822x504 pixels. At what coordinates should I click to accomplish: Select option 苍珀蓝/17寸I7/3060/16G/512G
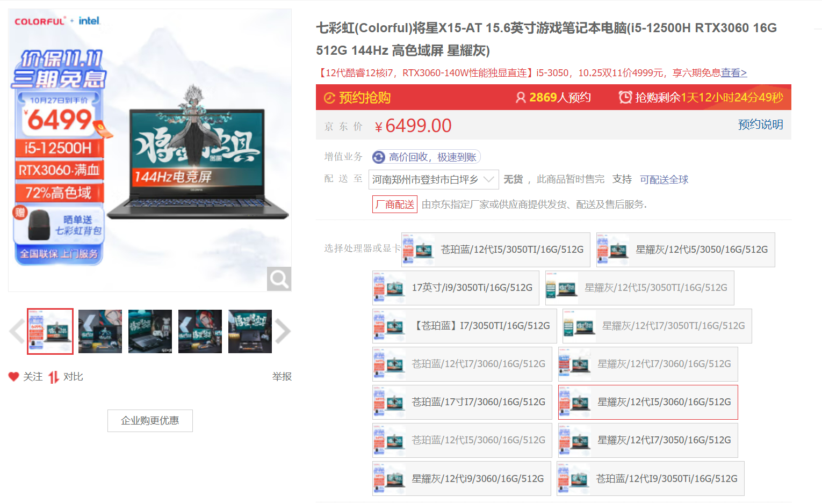462,402
